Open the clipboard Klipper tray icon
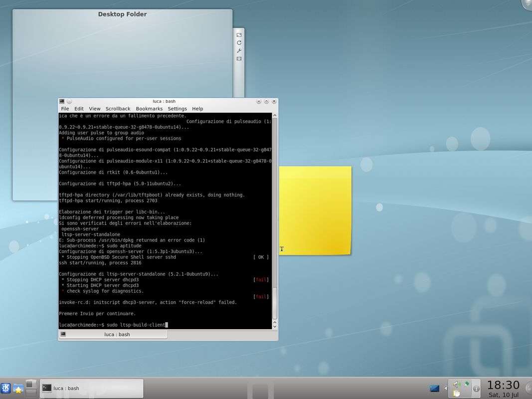 pyautogui.click(x=457, y=394)
